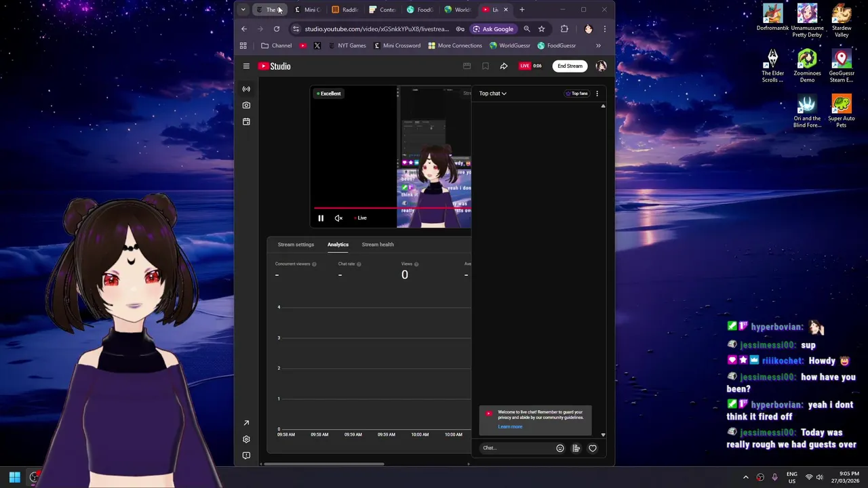Select the Analytics tab
This screenshot has width=868, height=488.
338,245
